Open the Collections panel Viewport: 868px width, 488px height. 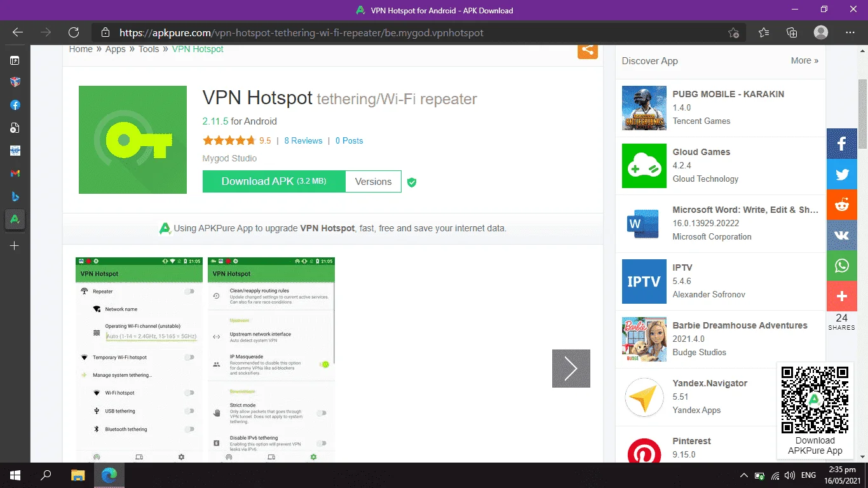(792, 32)
